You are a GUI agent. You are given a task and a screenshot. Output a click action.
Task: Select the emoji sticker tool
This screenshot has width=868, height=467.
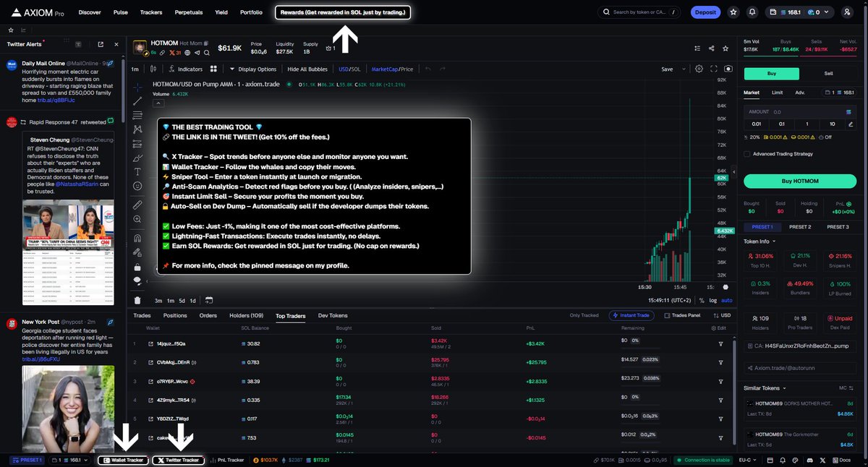coord(137,187)
